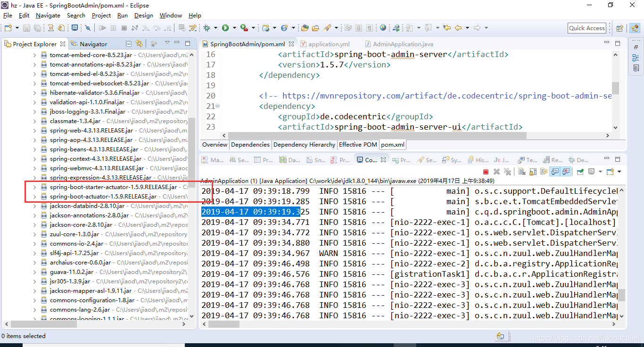The image size is (644, 347).
Task: Select spring-webmvc-4.3.13.RELEASE.jar in the tree
Action: pyautogui.click(x=97, y=168)
